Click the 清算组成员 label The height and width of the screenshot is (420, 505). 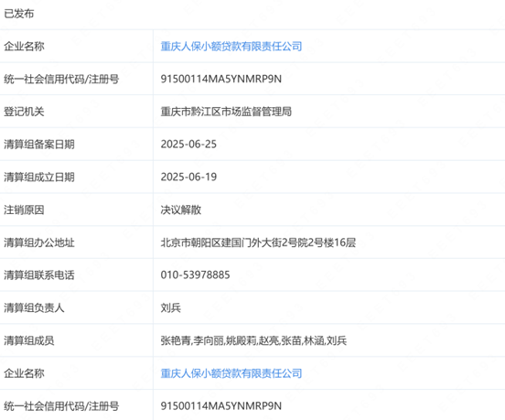point(29,340)
